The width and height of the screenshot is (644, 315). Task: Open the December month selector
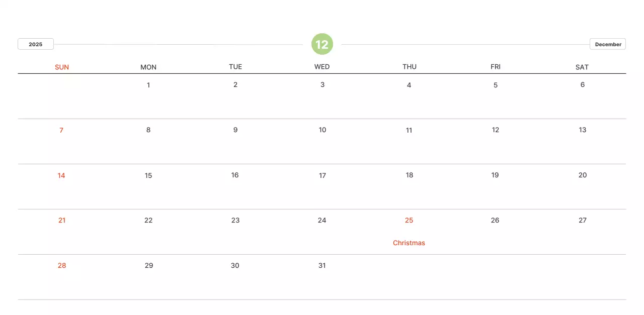pos(608,44)
